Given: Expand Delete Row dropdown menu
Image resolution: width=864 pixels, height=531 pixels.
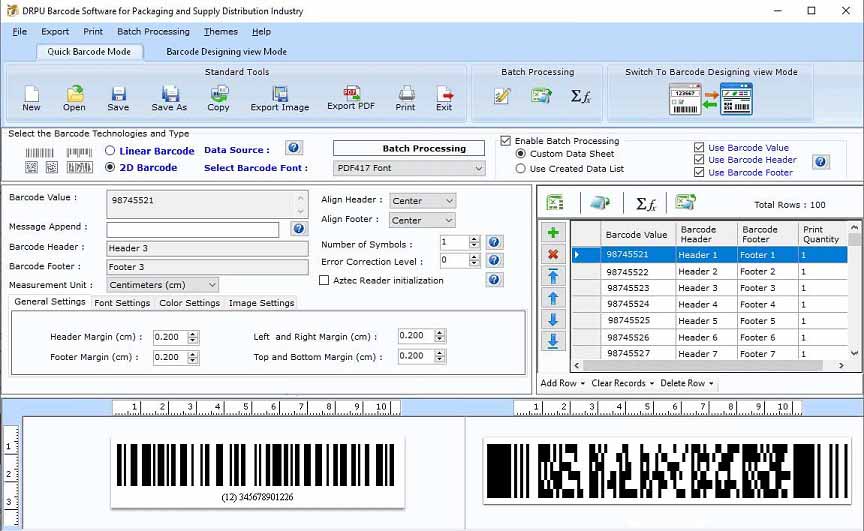Looking at the screenshot, I should pos(687,383).
